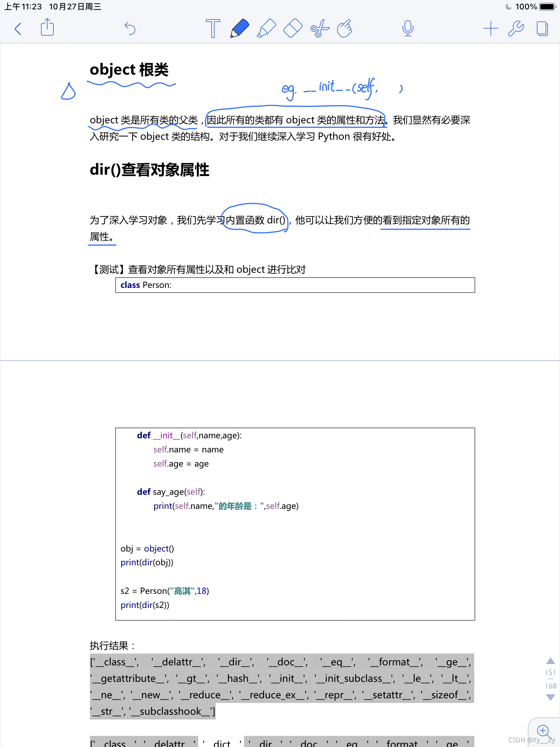Select the Scissors cut tool

pyautogui.click(x=320, y=28)
